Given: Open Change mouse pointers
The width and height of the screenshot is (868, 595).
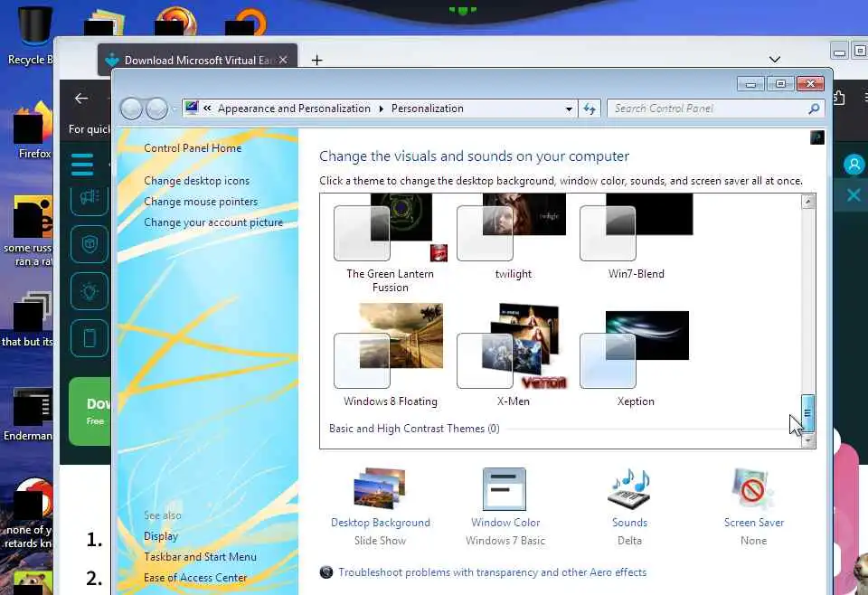Looking at the screenshot, I should point(201,202).
